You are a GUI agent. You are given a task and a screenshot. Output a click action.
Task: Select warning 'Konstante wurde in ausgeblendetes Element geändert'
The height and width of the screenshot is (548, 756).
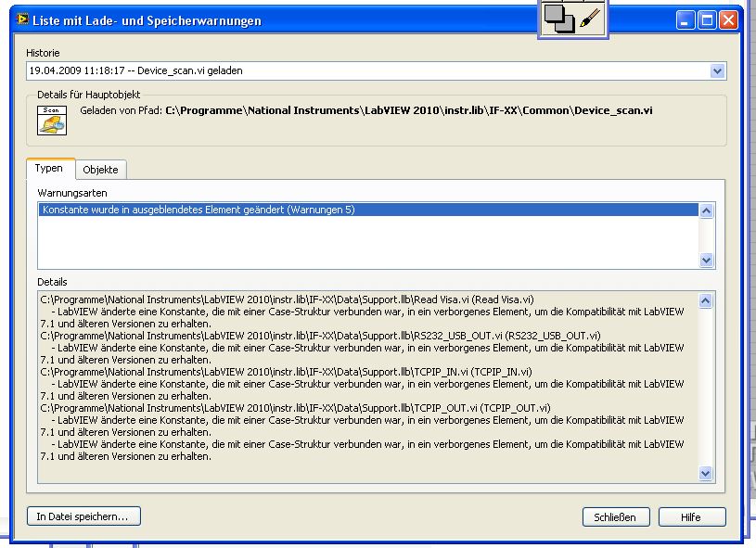point(368,210)
